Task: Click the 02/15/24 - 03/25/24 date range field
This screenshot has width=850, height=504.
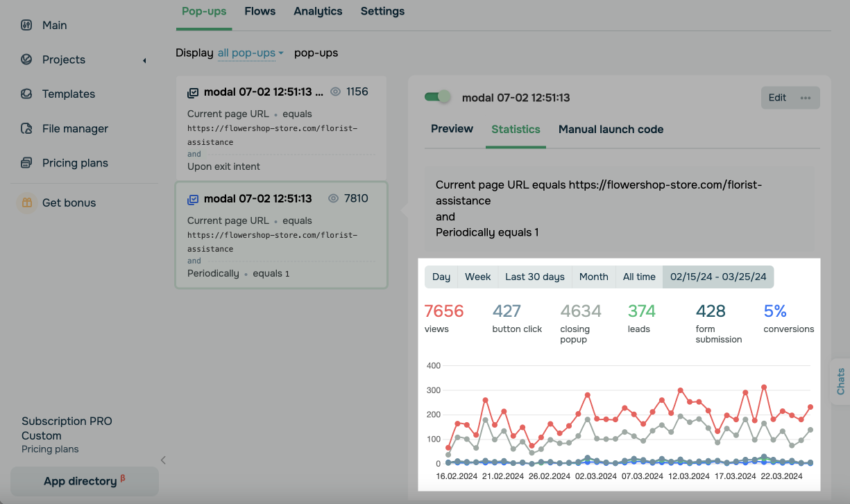Action: click(717, 277)
